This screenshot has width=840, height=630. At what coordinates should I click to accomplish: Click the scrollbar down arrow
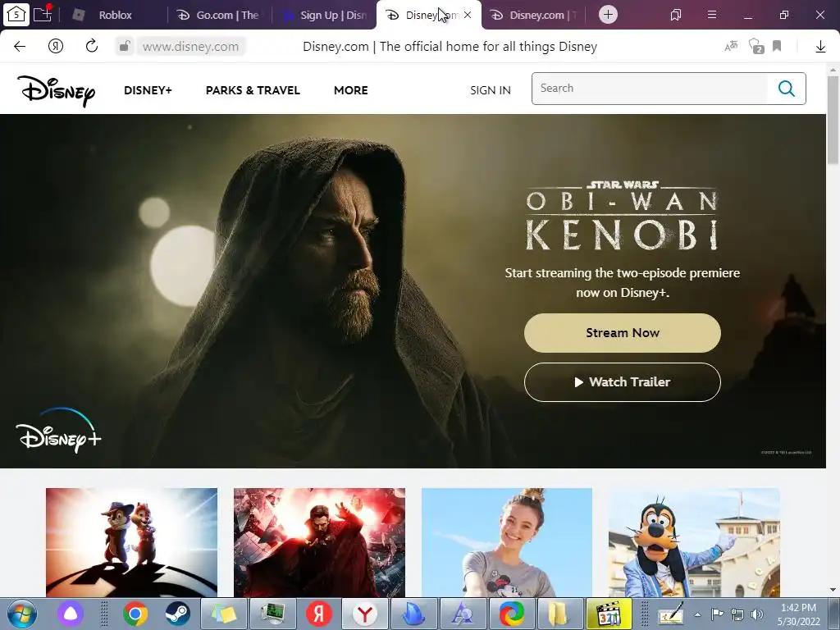pos(833,591)
